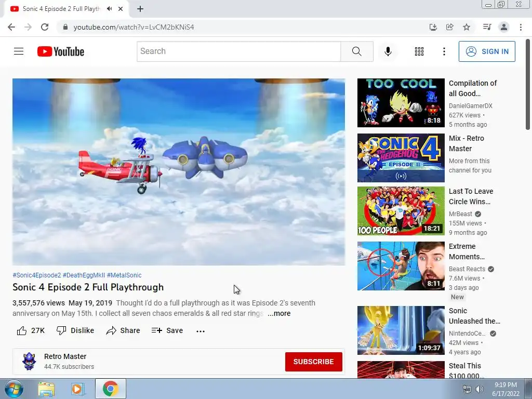The width and height of the screenshot is (532, 399).
Task: Open Chrome's three-dot menu
Action: (521, 27)
